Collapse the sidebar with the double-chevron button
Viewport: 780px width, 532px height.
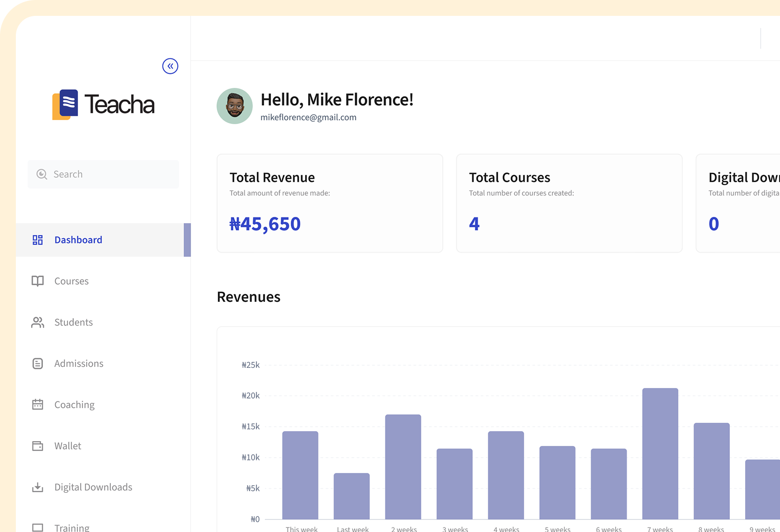(170, 66)
